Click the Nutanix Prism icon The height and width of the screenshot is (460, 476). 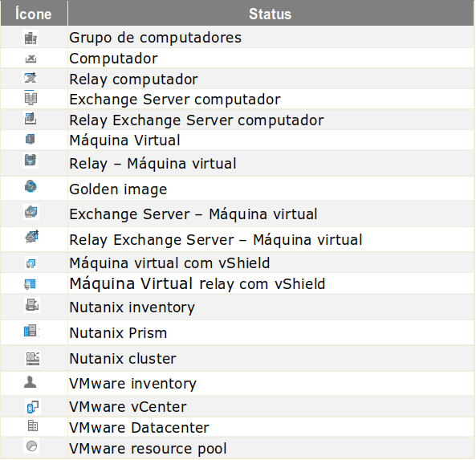click(31, 331)
